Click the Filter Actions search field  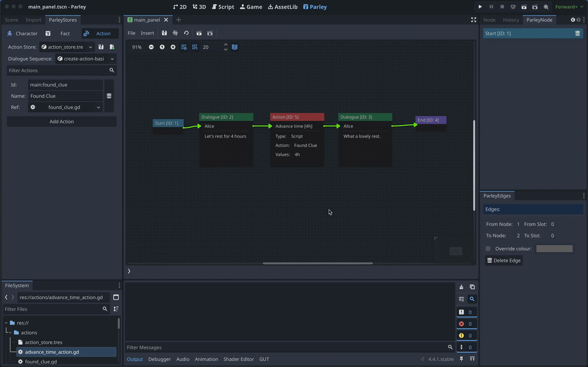(57, 70)
